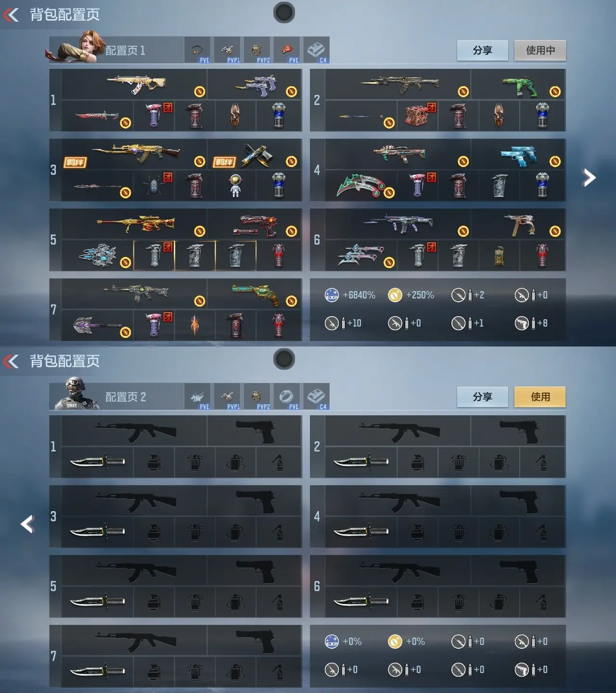Screen dimensions: 616x693
Task: Click the EXP bonus +6840% indicator
Action: coord(350,295)
